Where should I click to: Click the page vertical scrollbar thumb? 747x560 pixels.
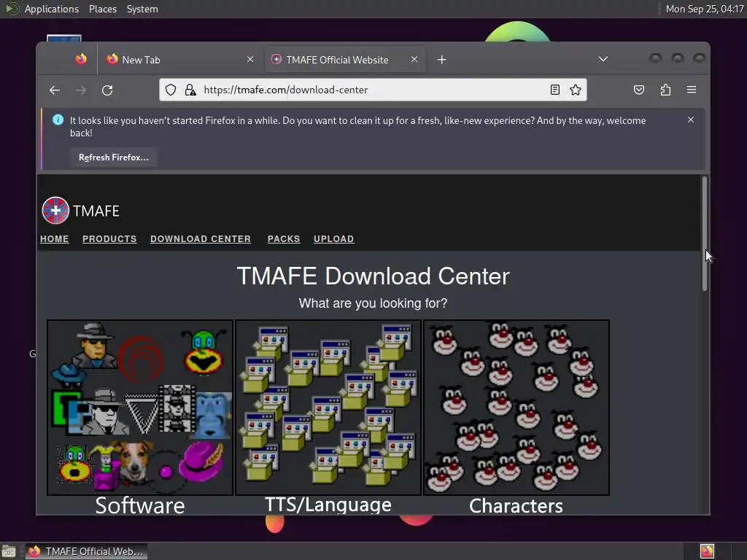pos(705,233)
